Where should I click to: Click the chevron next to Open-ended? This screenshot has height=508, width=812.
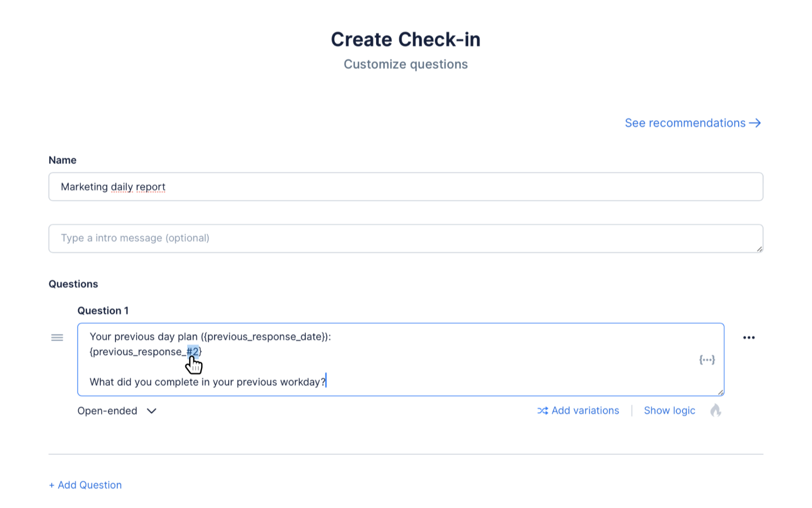tap(151, 411)
